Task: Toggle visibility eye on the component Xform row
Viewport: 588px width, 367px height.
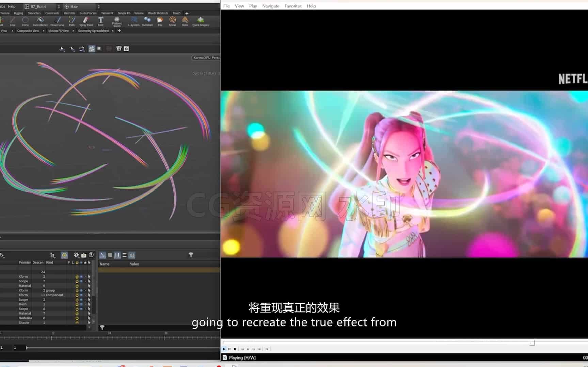Action: (81, 295)
